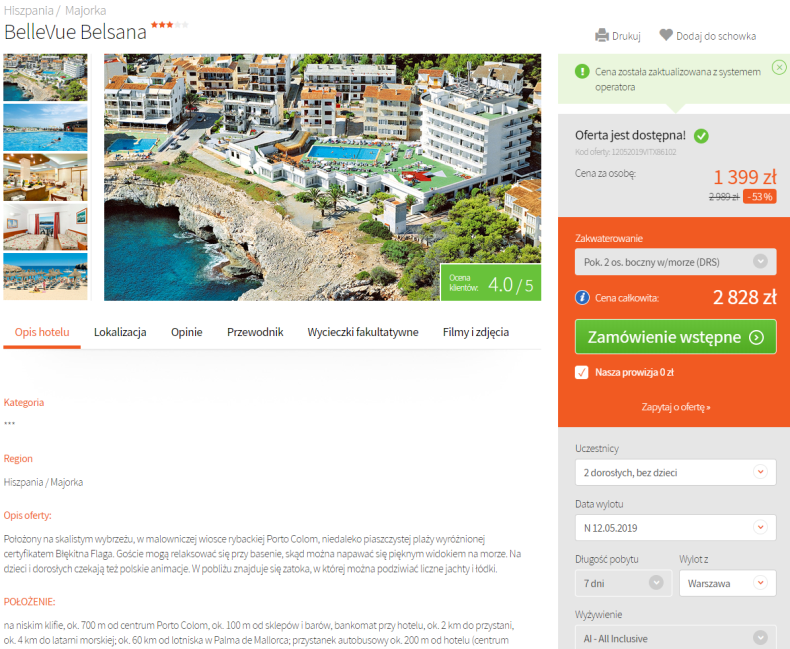Click the Zapytaj o ofertę link
Screen dimensions: 790x649
[x=675, y=407]
